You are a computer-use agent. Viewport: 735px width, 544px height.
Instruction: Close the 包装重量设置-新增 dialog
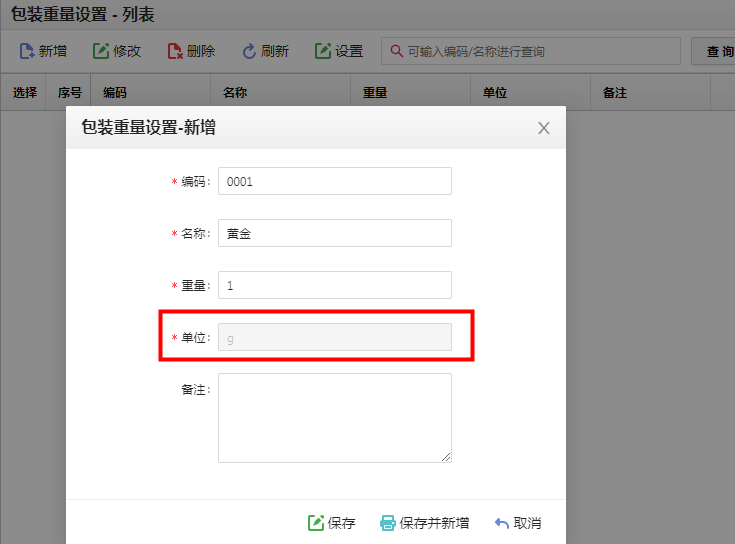[x=543, y=128]
